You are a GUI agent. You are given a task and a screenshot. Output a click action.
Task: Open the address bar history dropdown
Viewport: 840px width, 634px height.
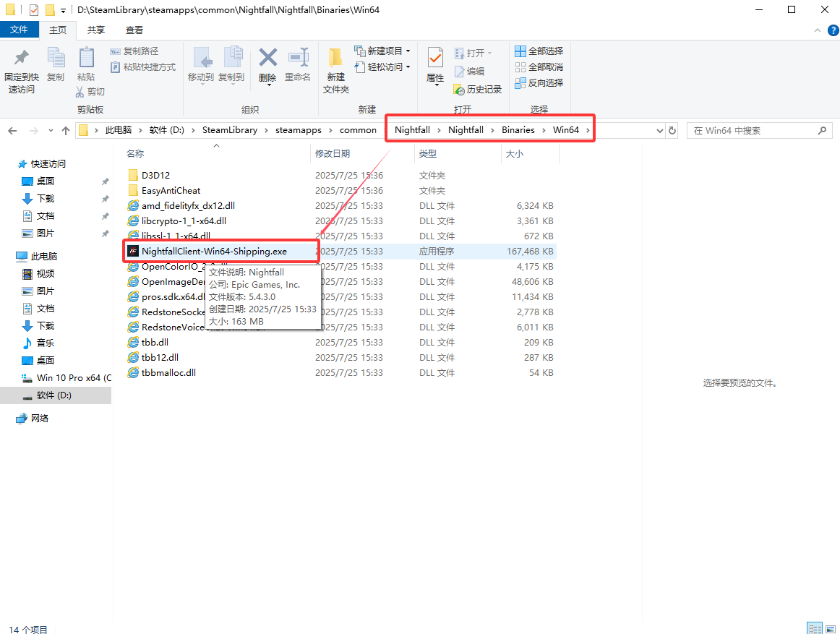(660, 131)
